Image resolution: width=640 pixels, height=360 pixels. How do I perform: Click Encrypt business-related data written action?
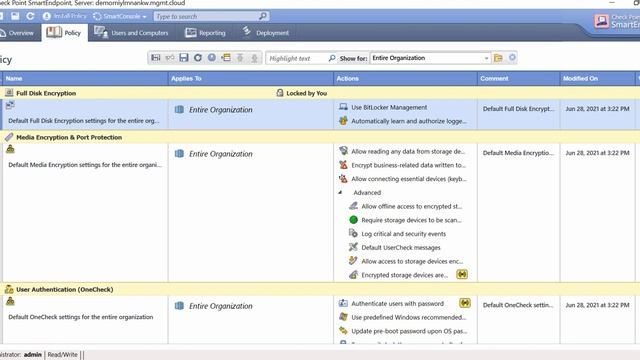(408, 165)
